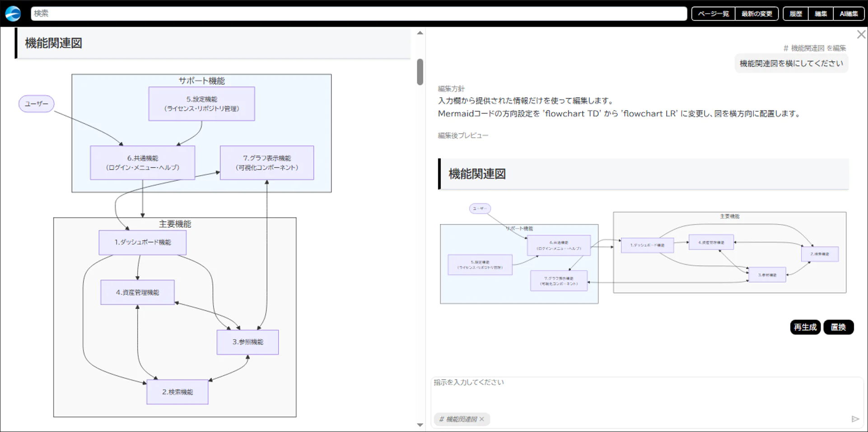Click the scrollbar down arrow
Viewport: 868px width, 432px height.
coord(420,425)
